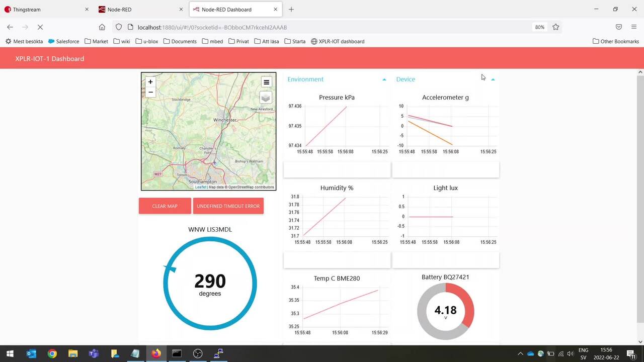Go to the browser home page
This screenshot has width=644, height=362.
[x=102, y=27]
